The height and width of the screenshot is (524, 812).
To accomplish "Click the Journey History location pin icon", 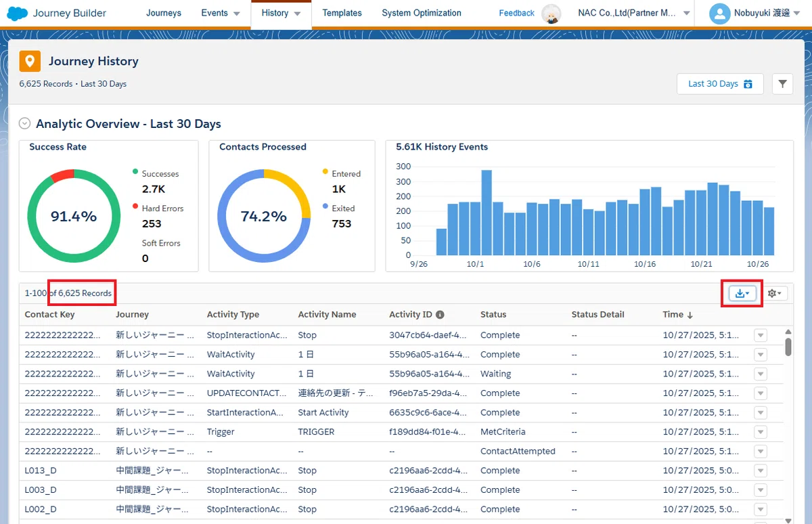I will 30,62.
